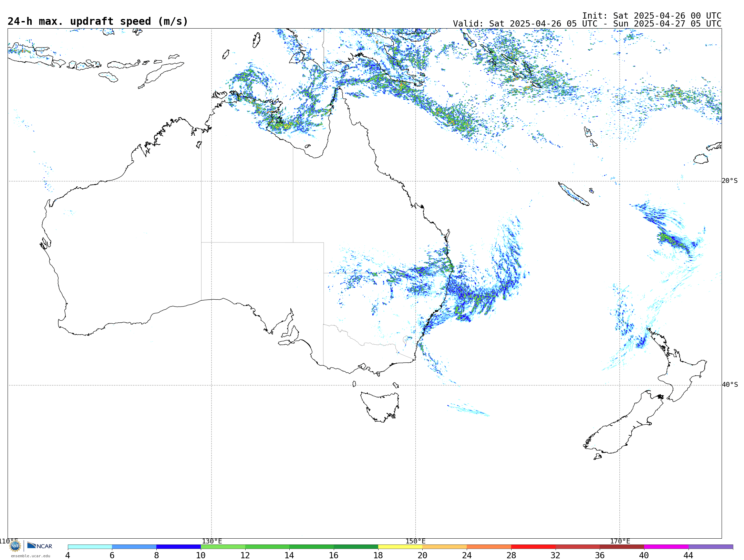Click colorbar tick label '40'
The image size is (744, 560).
[644, 556]
